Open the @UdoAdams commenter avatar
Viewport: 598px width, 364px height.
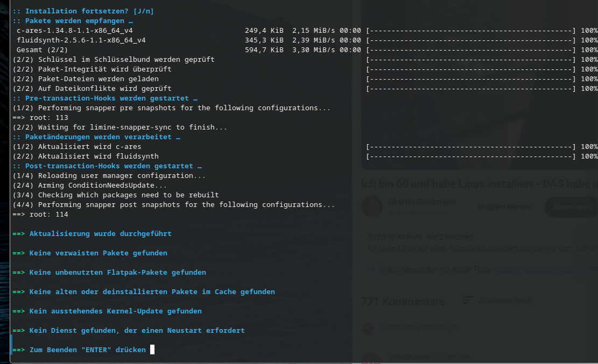371,359
